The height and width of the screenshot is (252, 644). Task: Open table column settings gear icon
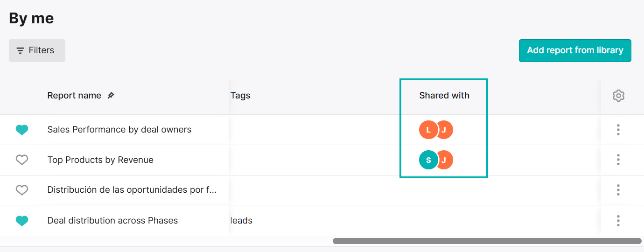click(x=618, y=96)
